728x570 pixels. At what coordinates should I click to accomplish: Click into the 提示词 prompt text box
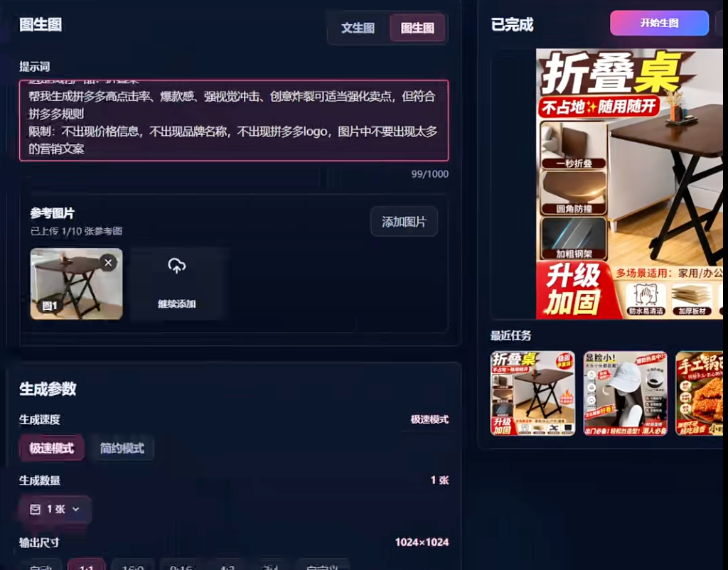click(233, 121)
